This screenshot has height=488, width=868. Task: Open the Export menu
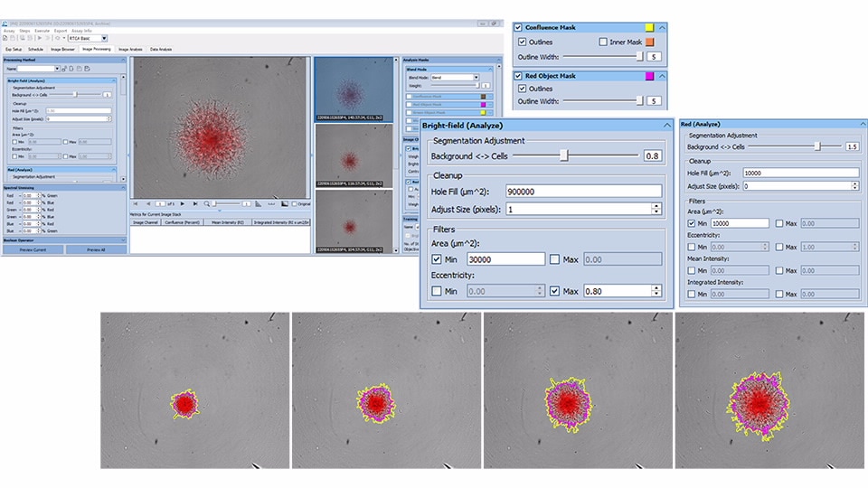pos(61,31)
